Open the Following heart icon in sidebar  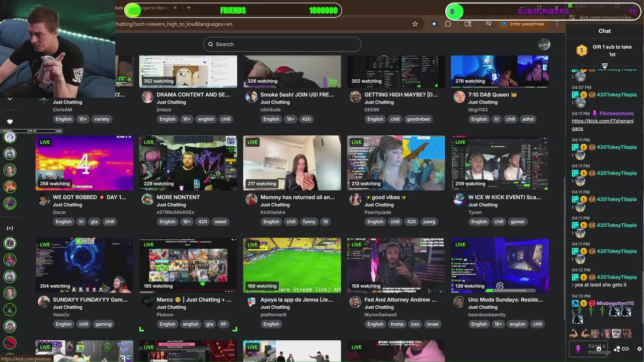10,121
